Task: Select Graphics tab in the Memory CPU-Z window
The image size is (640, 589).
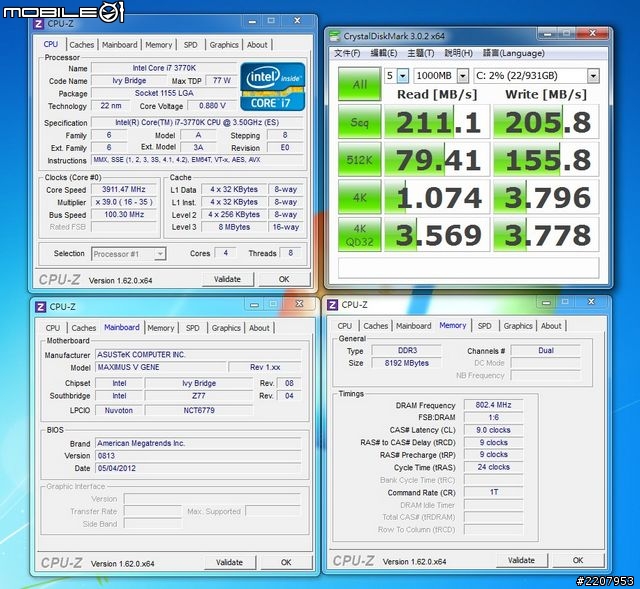Action: click(518, 326)
